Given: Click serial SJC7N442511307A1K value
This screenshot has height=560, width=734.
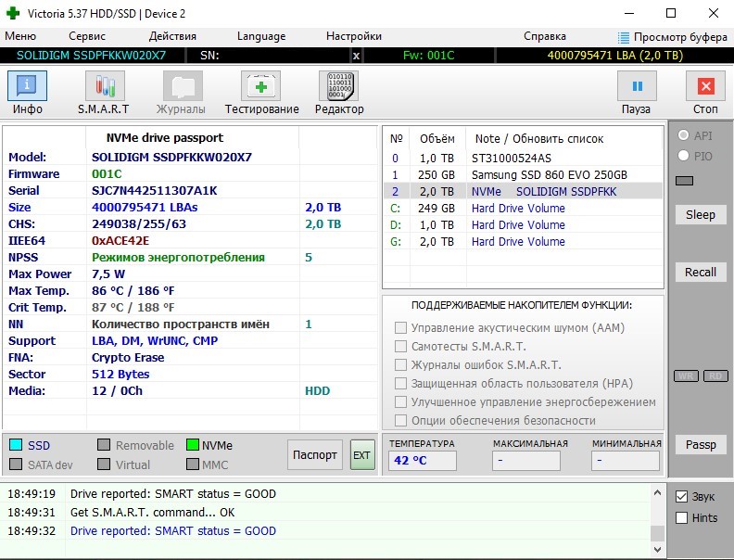Looking at the screenshot, I should tap(155, 191).
